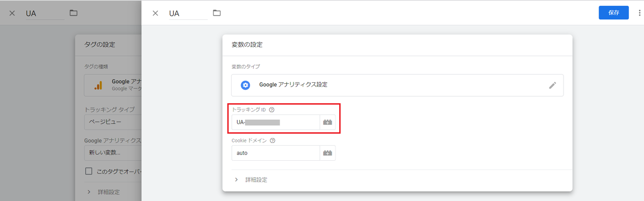The height and width of the screenshot is (201, 644).
Task: Click folder icon in background tag panel
Action: click(x=74, y=13)
